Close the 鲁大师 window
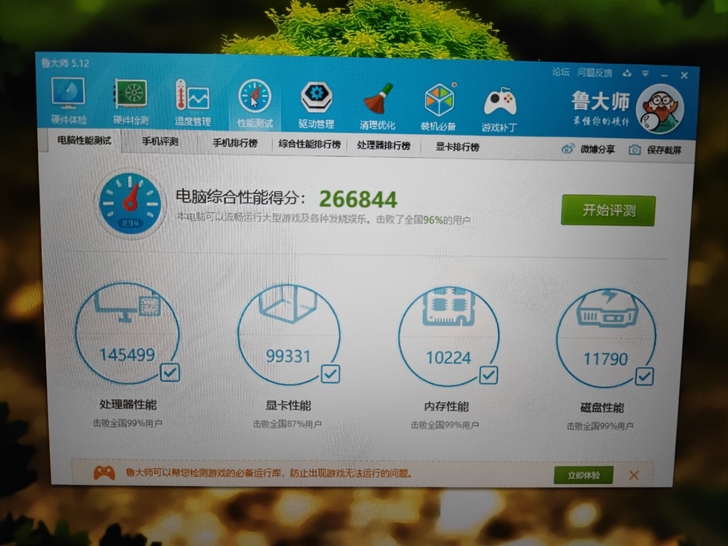 684,75
